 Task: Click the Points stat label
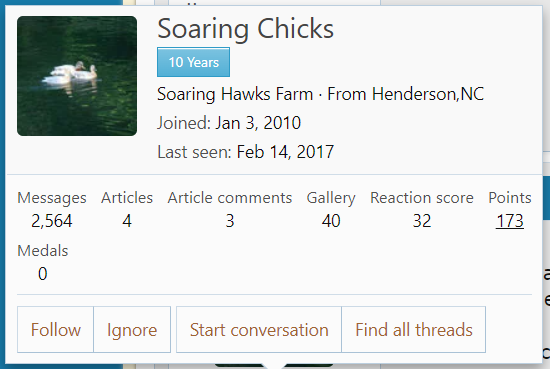coord(510,198)
